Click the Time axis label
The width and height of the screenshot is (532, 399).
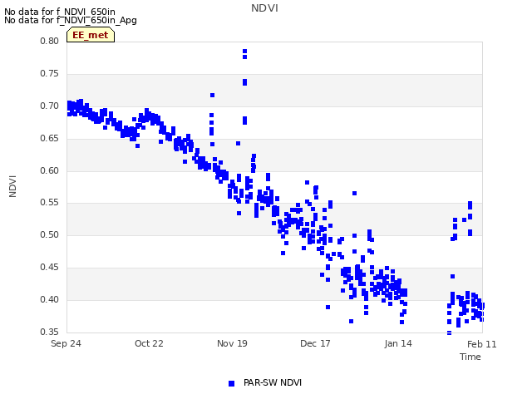pyautogui.click(x=470, y=357)
